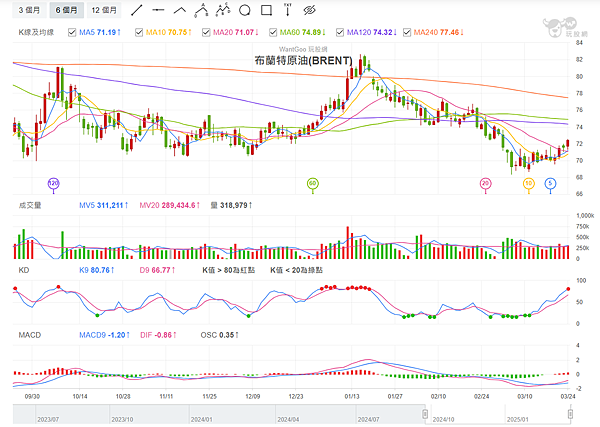Click the D9 66.77 indicator value
This screenshot has width=600, height=427.
[x=157, y=270]
